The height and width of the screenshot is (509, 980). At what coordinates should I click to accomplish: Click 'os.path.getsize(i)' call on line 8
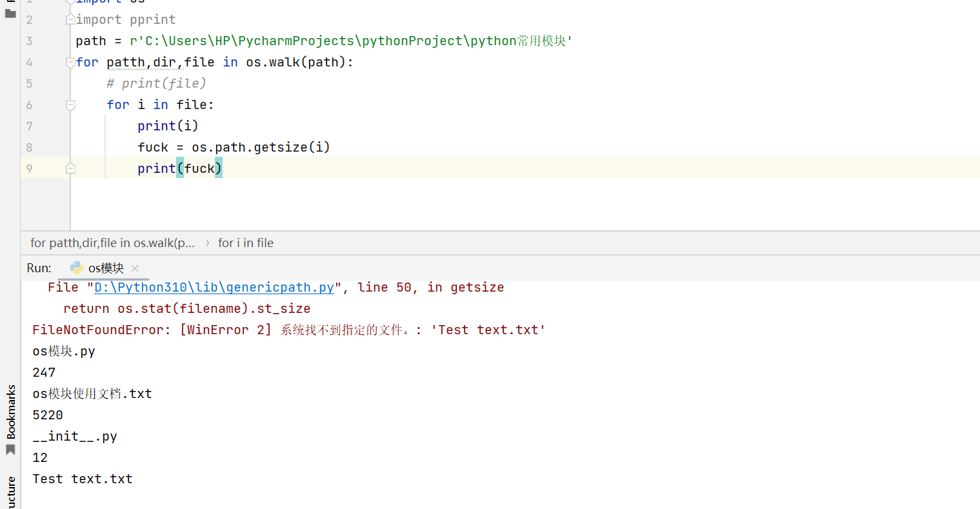(x=261, y=147)
